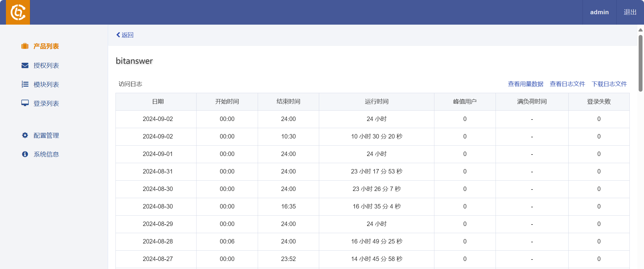The width and height of the screenshot is (644, 269).
Task: Click the 退出 logout button
Action: coord(630,12)
